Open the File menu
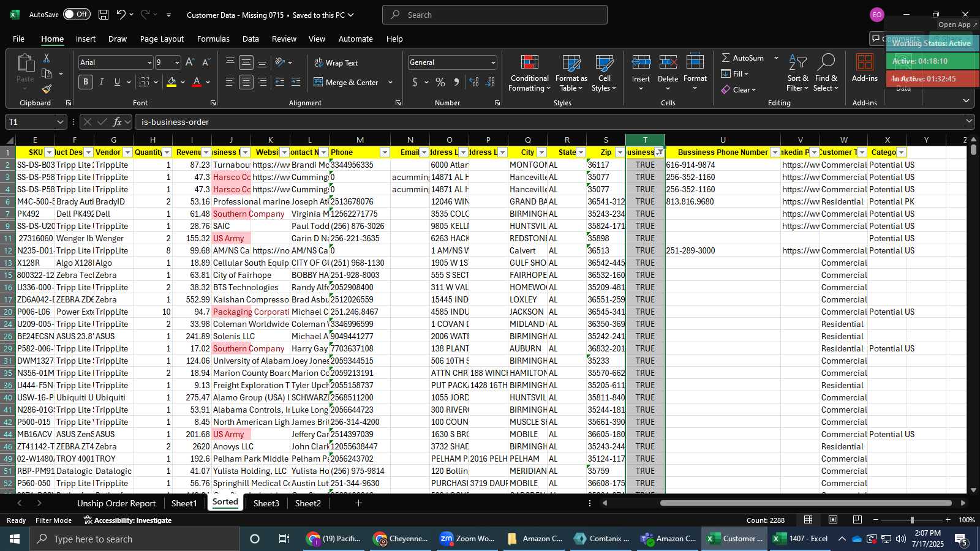980x551 pixels. [x=19, y=39]
